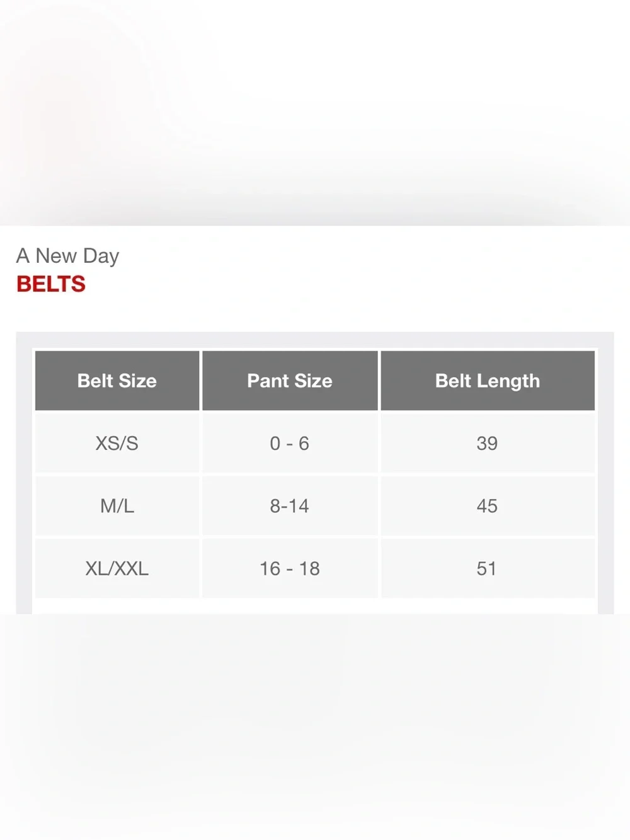The height and width of the screenshot is (840, 630).
Task: Click the belt length value 39
Action: click(487, 443)
